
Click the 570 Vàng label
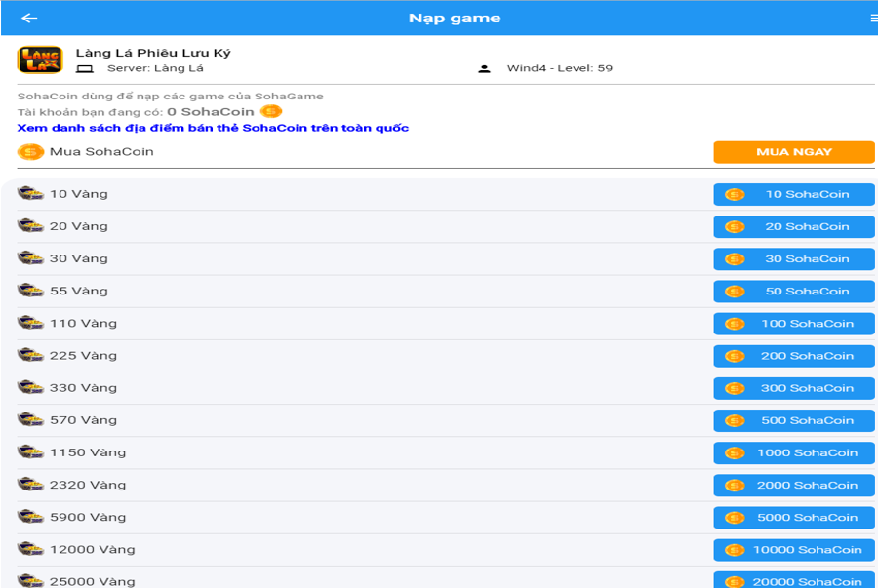(x=83, y=420)
